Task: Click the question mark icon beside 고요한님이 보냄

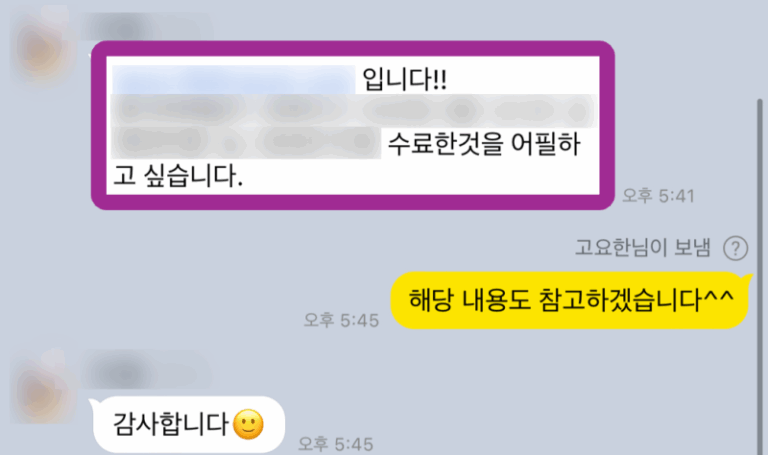Action: [735, 248]
